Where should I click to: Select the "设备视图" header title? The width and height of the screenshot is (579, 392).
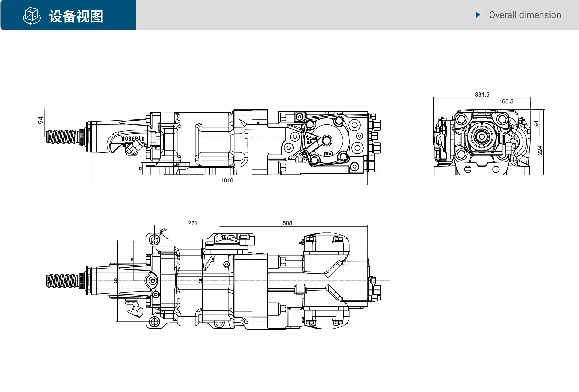76,16
